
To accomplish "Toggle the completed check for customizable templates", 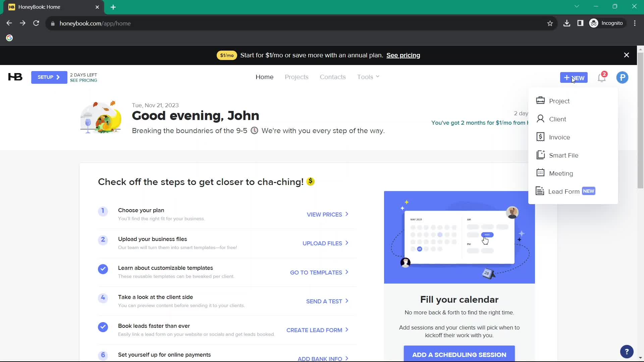I will coord(103,269).
